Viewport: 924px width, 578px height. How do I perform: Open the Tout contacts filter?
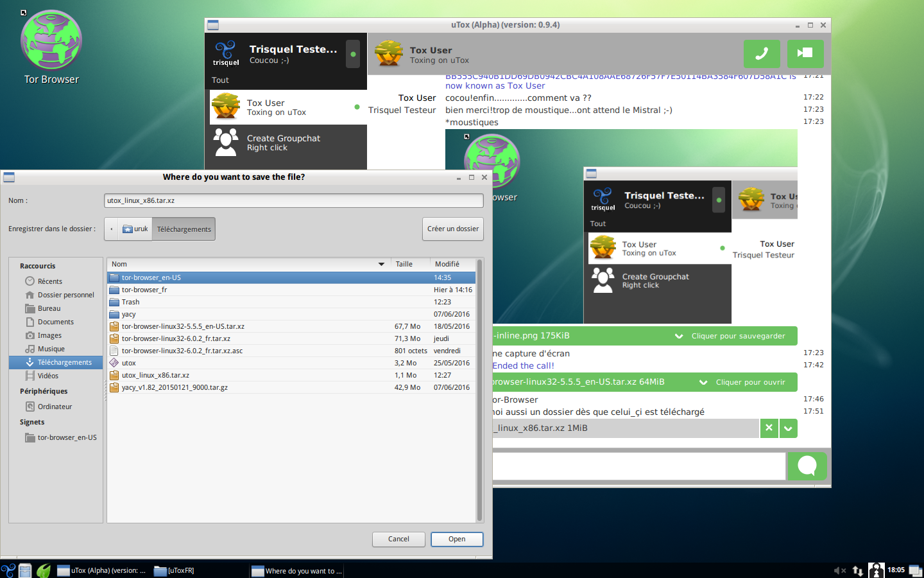[x=220, y=80]
